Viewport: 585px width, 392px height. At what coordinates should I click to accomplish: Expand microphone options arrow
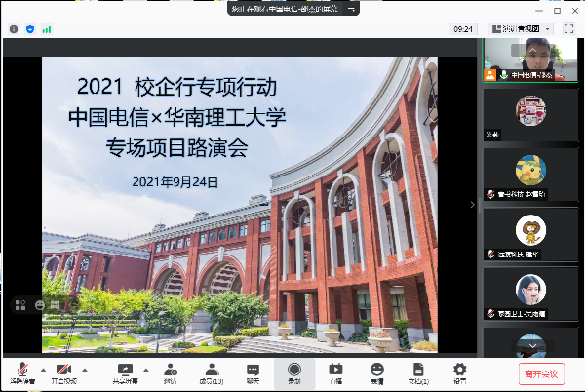tap(41, 369)
